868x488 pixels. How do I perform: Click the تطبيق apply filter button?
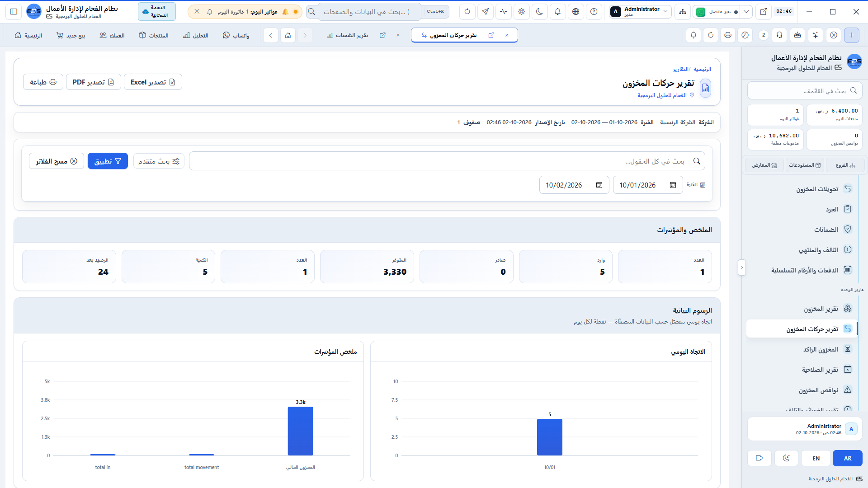[x=108, y=161]
